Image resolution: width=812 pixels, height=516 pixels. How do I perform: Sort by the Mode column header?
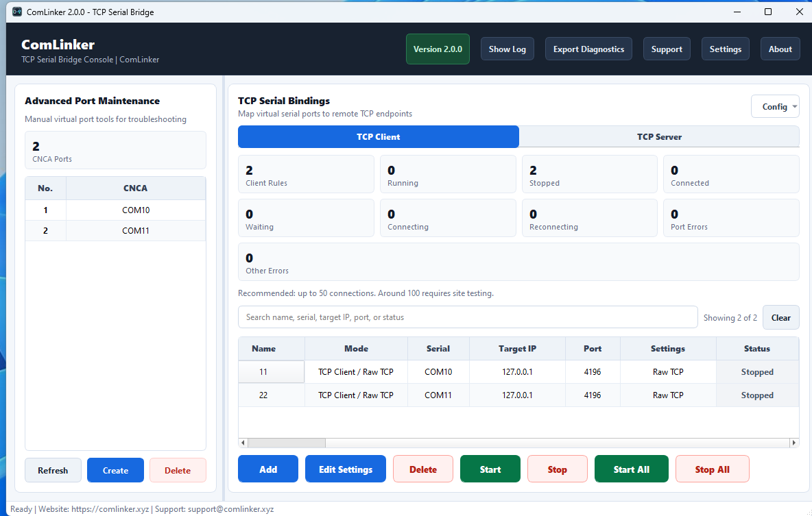click(357, 349)
